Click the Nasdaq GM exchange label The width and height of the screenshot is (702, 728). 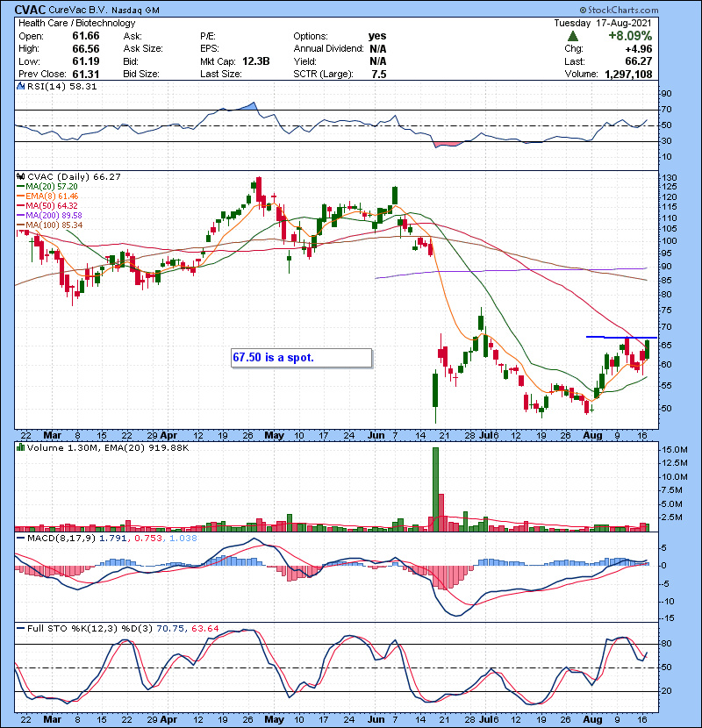(x=135, y=11)
